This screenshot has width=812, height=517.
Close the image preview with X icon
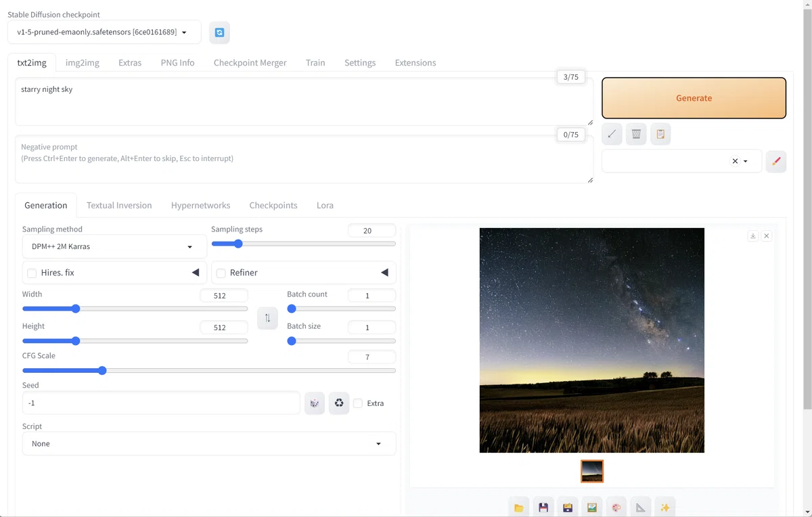pyautogui.click(x=766, y=236)
